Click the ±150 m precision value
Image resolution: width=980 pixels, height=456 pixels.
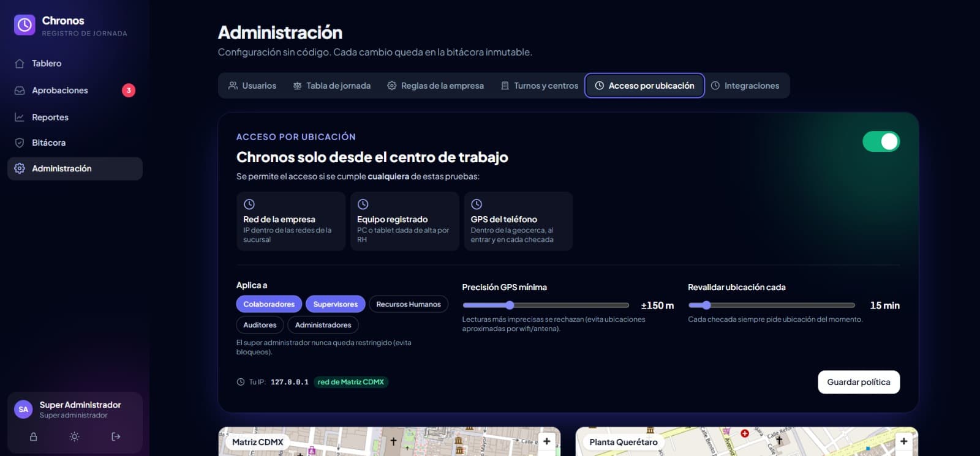tap(657, 305)
